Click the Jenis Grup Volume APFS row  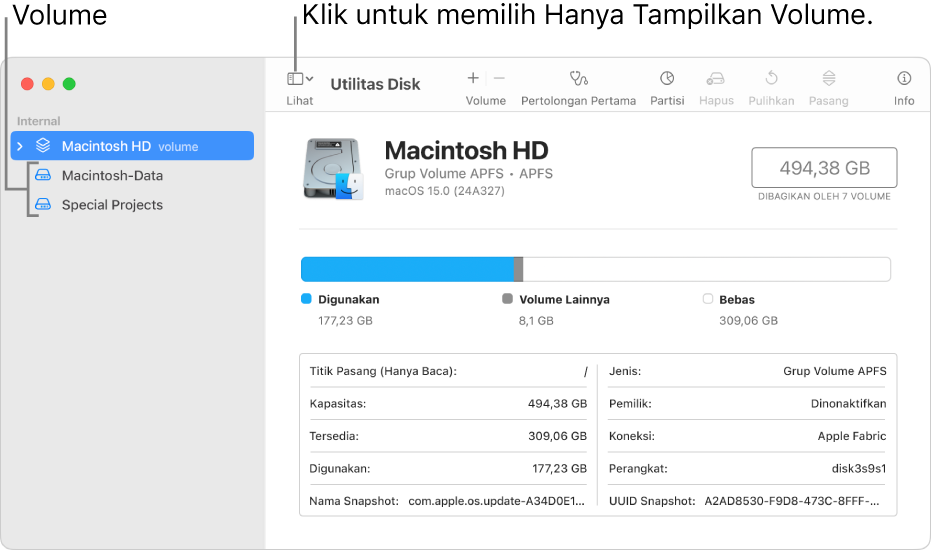[x=748, y=371]
